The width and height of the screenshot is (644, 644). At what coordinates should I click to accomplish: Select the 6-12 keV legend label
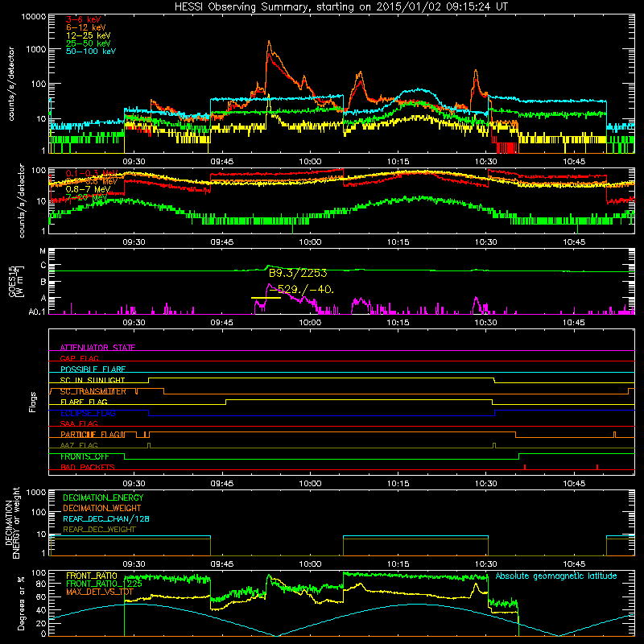[x=86, y=27]
